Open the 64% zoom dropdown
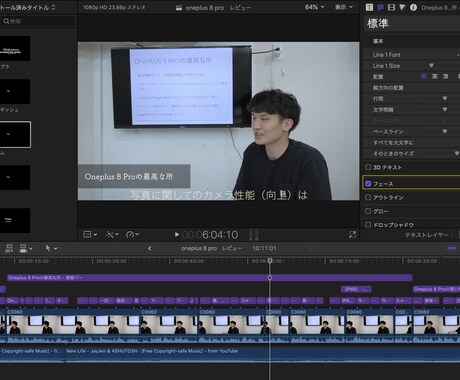This screenshot has height=380, width=460. click(x=314, y=7)
